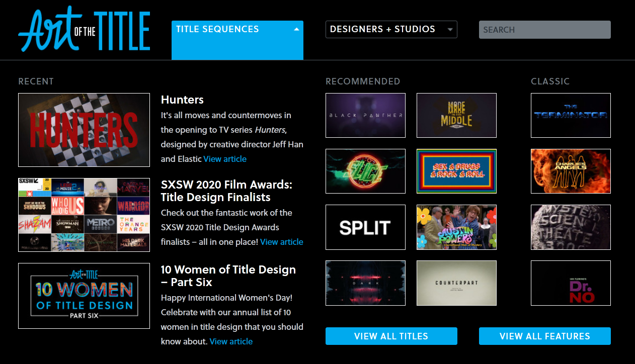Open SXSW 2020 finalists collage thumbnail
This screenshot has width=635, height=364.
click(84, 215)
